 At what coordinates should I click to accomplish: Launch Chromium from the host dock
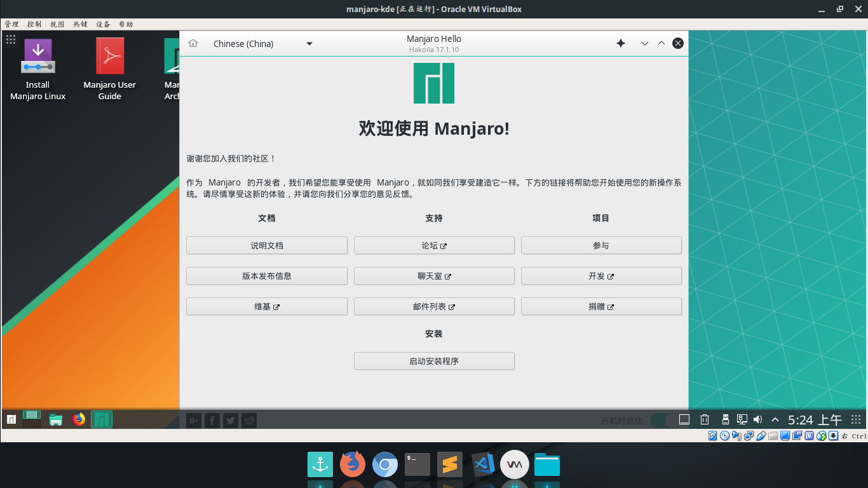(x=385, y=464)
